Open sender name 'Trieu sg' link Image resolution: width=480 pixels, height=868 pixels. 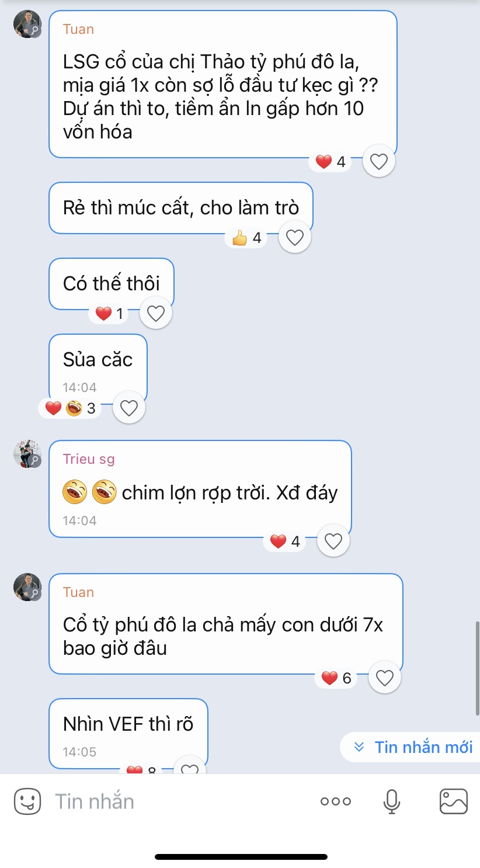[x=89, y=459]
